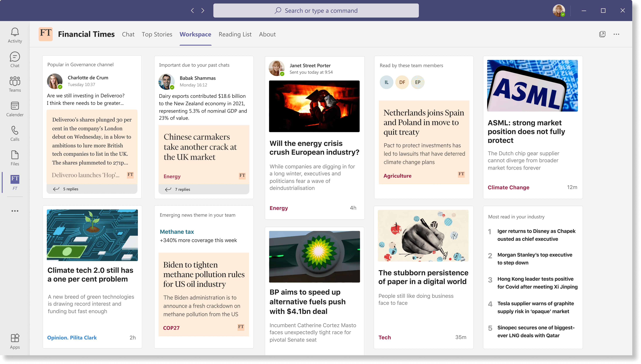The image size is (641, 364).
Task: Open Chat in the left sidebar
Action: [15, 59]
